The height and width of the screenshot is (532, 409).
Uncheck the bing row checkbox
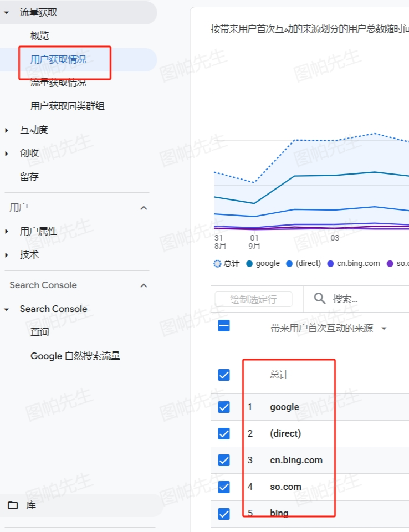(224, 514)
